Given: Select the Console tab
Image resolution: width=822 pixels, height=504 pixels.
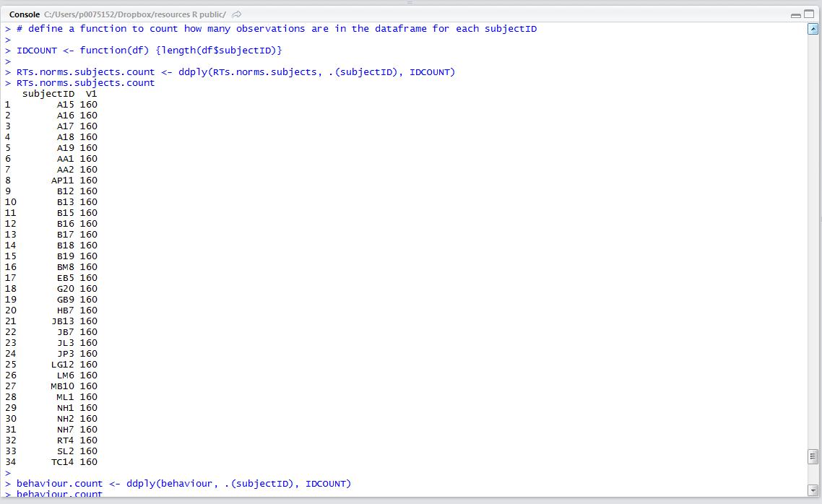Looking at the screenshot, I should (24, 14).
